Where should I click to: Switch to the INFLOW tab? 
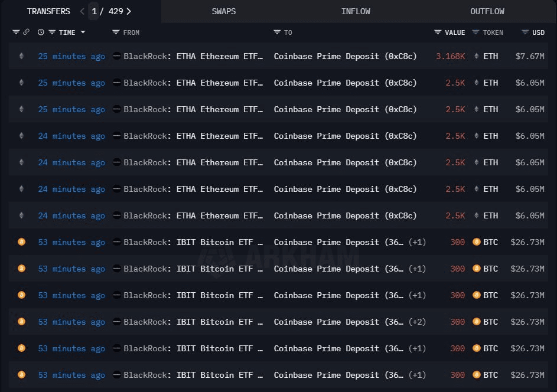coord(356,11)
